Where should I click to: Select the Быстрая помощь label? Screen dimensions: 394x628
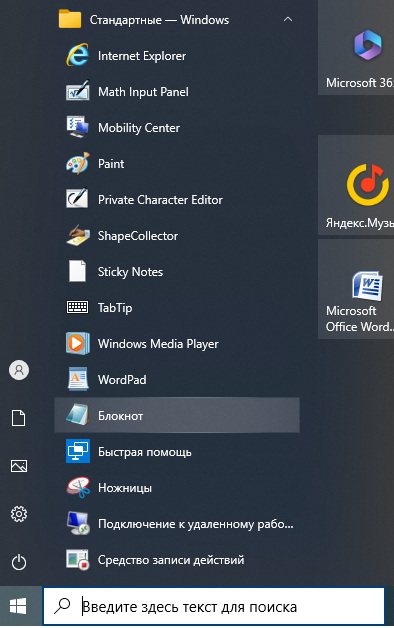pyautogui.click(x=145, y=452)
